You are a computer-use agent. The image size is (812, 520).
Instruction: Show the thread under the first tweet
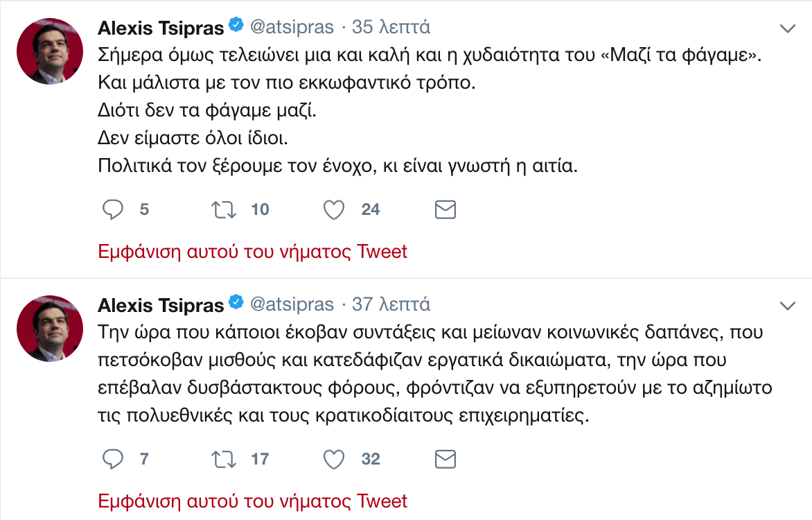pyautogui.click(x=253, y=252)
